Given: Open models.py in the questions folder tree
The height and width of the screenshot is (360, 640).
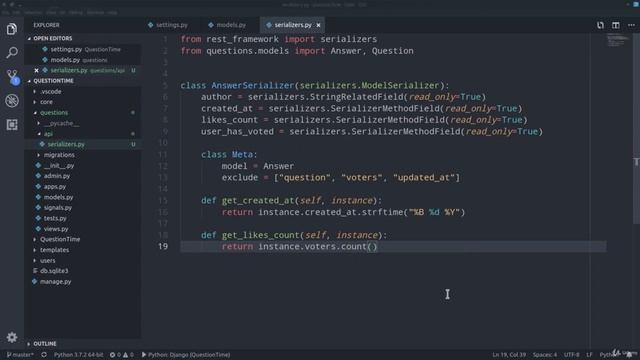Looking at the screenshot, I should click(58, 197).
